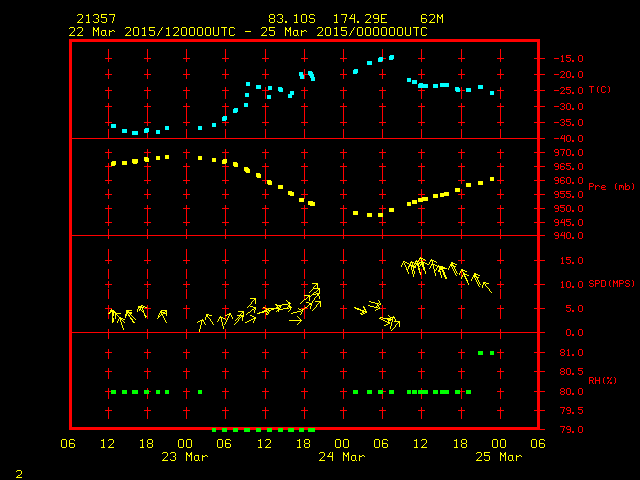Click the 23 Mar date label
Screen dimensions: 640x480
coord(185,456)
